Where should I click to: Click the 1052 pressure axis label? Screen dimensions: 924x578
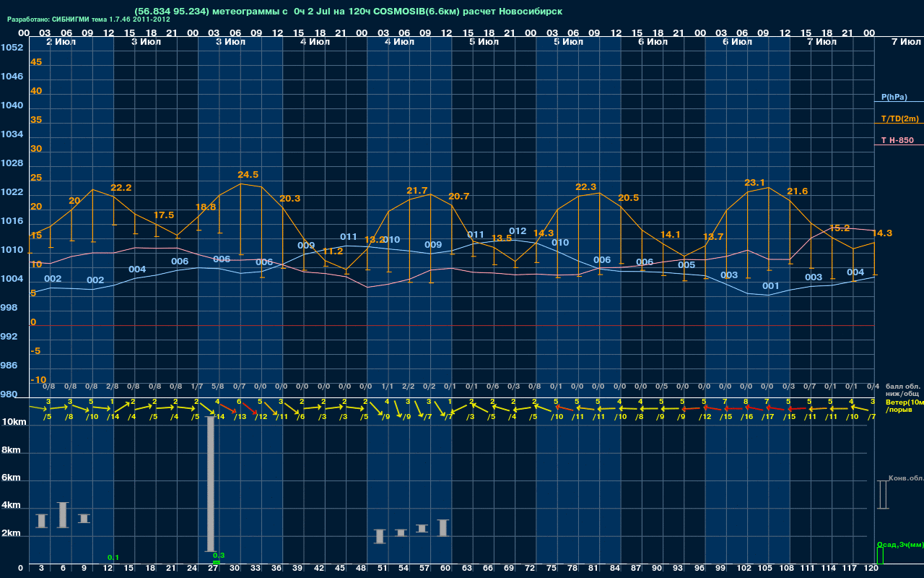pyautogui.click(x=12, y=48)
